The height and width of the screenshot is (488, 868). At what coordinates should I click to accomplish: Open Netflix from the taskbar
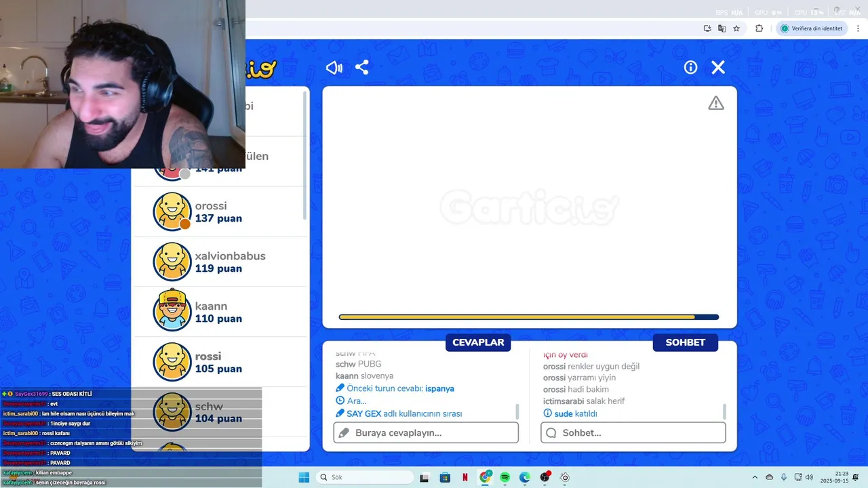tap(465, 477)
